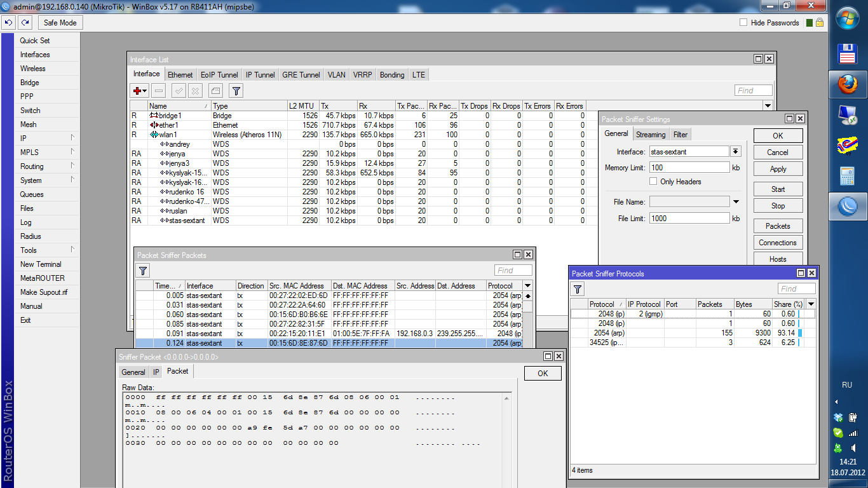Sort Interface List by Name column
The height and width of the screenshot is (488, 868).
(x=179, y=106)
